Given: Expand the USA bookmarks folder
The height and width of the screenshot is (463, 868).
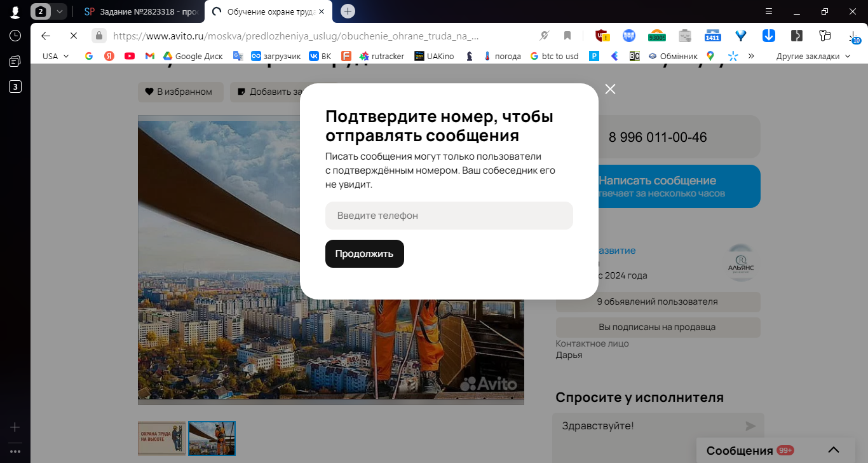Looking at the screenshot, I should point(56,56).
